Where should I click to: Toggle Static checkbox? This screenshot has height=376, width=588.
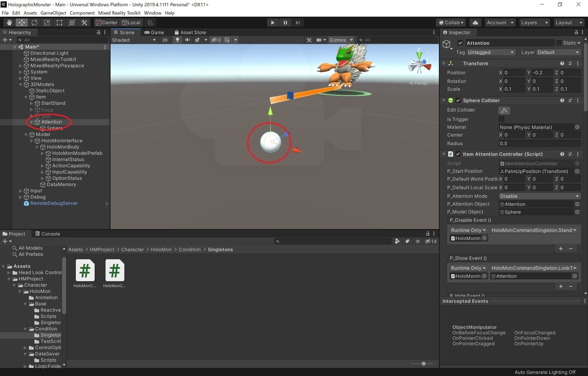(559, 43)
